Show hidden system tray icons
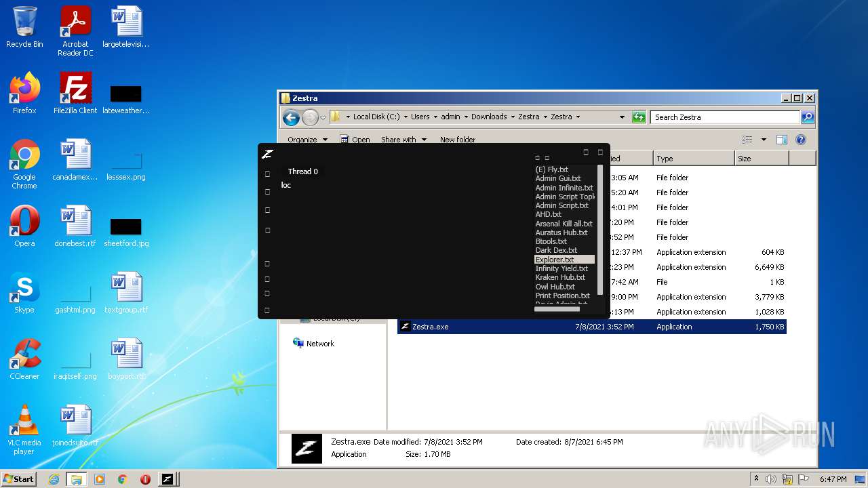The image size is (868, 488). (x=756, y=479)
